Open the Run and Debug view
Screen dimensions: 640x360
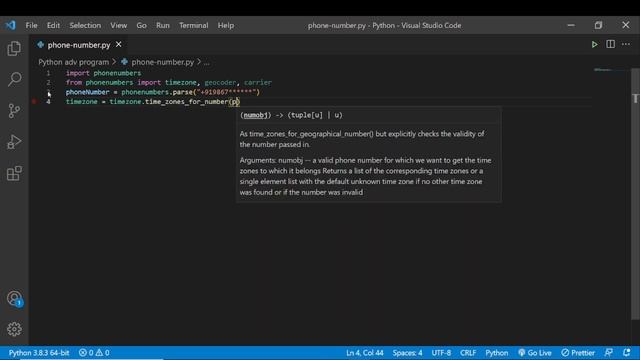point(14,142)
